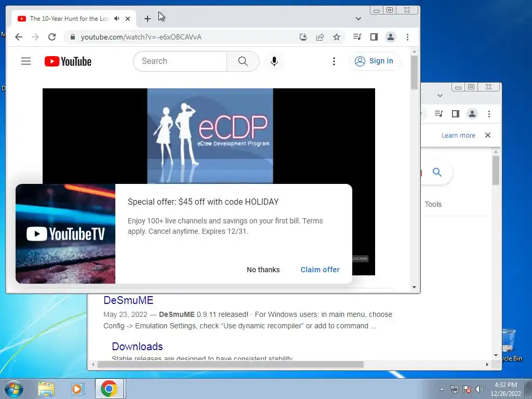Viewport: 532px width, 399px height.
Task: Toggle the side panel in front Chrome window
Action: pos(374,37)
